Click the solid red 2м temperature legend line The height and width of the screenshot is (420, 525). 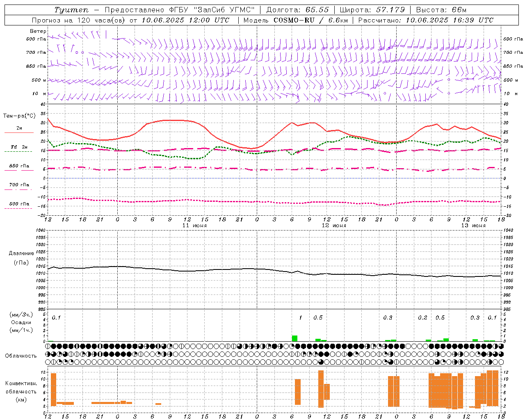pos(19,132)
